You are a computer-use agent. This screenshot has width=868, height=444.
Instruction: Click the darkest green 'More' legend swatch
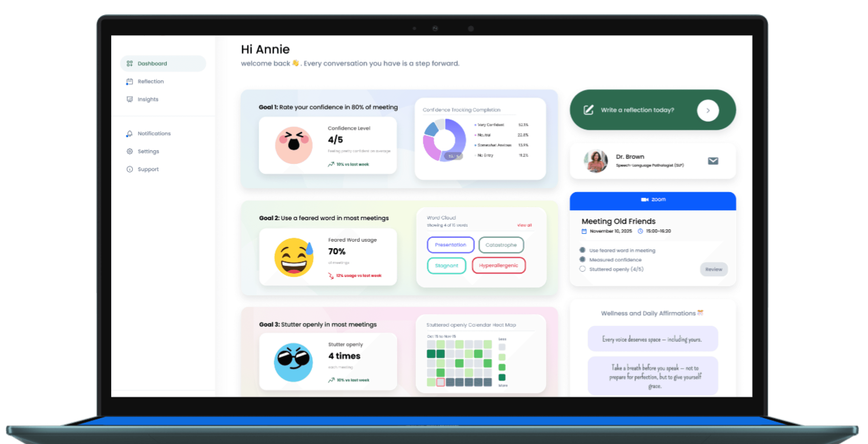coord(502,377)
